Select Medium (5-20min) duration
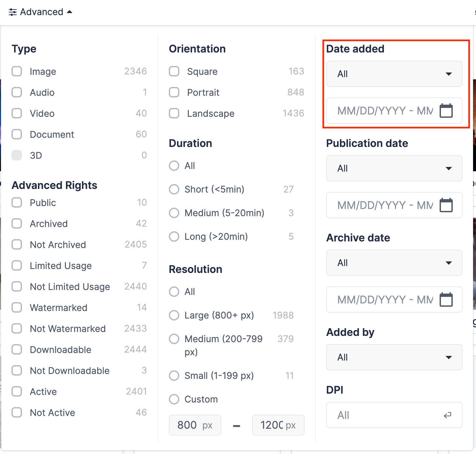 (174, 213)
